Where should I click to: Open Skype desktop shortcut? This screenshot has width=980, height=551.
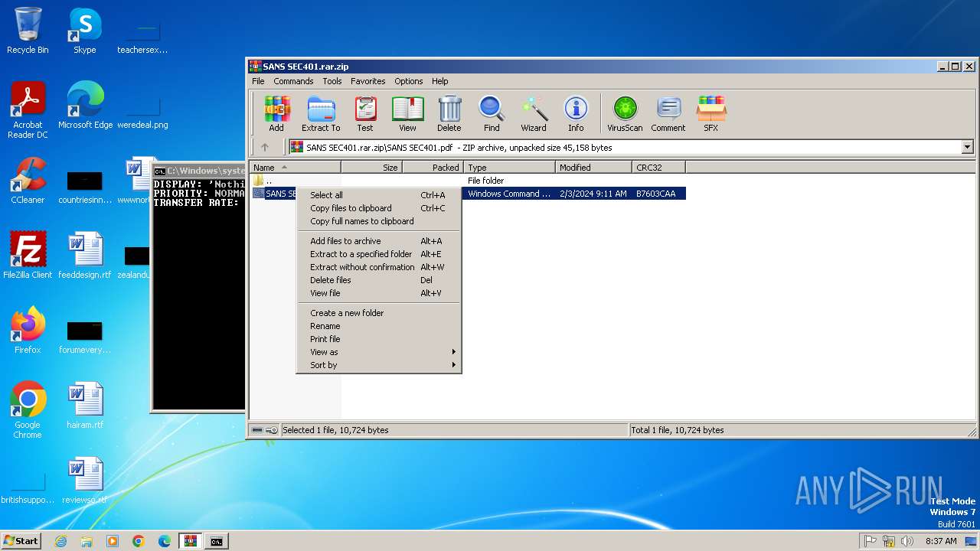[x=84, y=31]
